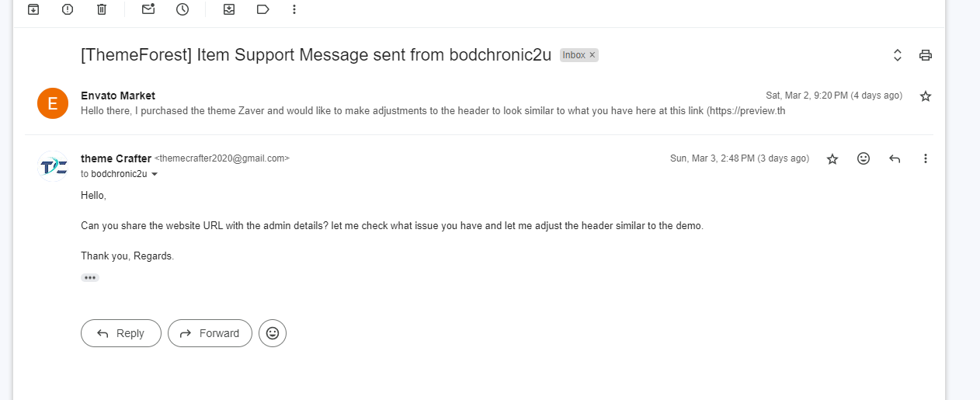Report conversation as spam
980x400 pixels.
click(68, 9)
